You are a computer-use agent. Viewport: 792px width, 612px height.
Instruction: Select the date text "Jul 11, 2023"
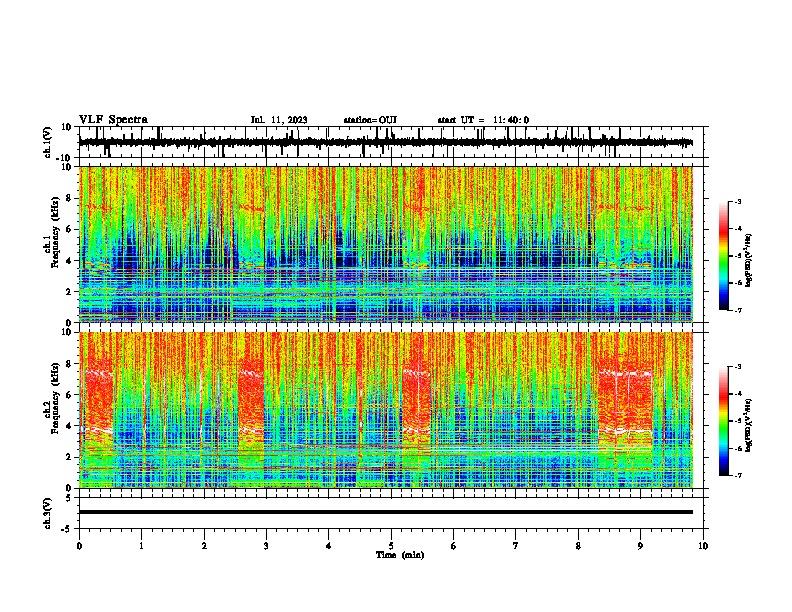pos(279,120)
